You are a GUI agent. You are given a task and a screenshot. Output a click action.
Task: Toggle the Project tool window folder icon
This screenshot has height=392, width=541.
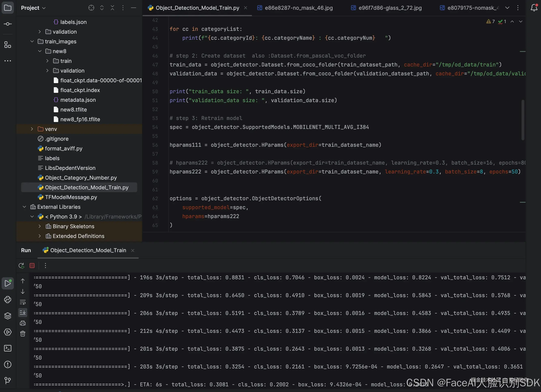pos(8,8)
